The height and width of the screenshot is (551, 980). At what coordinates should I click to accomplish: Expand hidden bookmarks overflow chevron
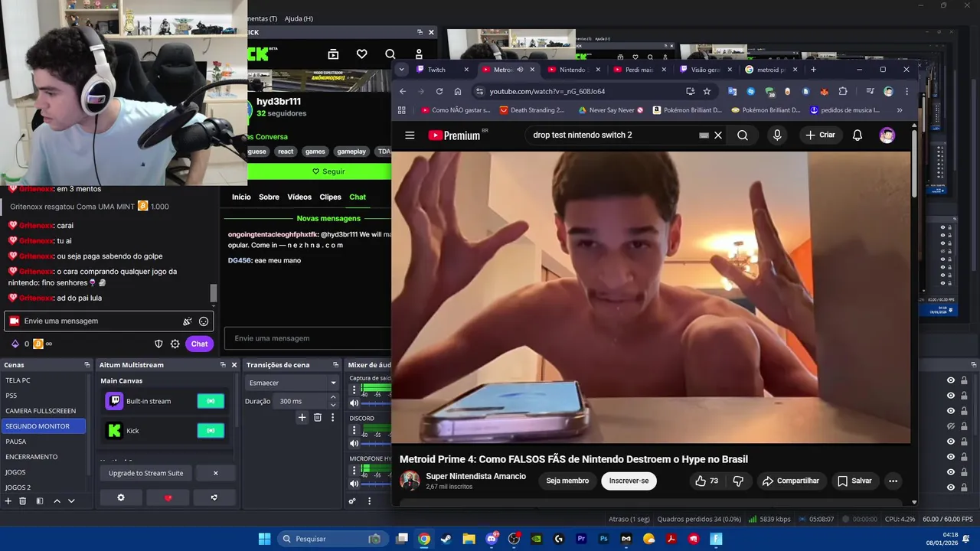point(899,110)
